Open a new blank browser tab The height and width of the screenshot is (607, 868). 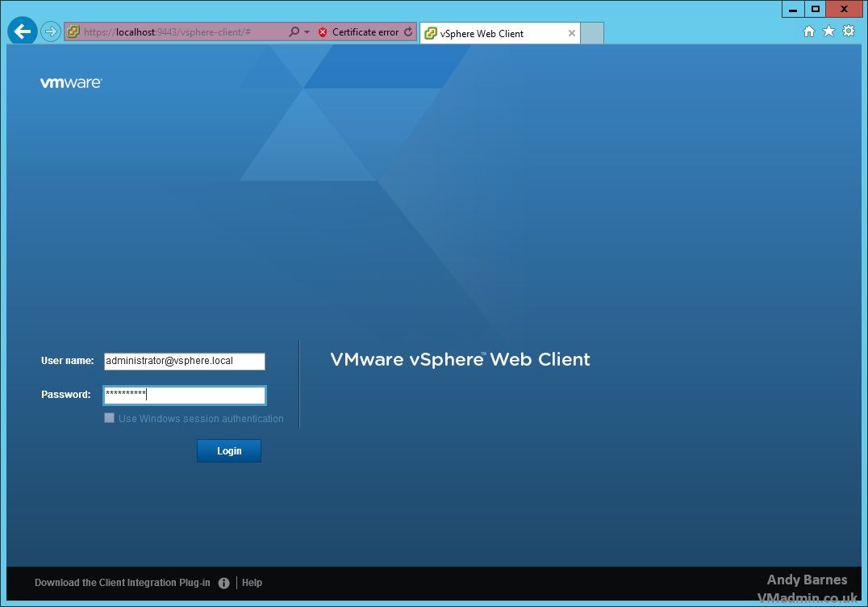pos(592,34)
